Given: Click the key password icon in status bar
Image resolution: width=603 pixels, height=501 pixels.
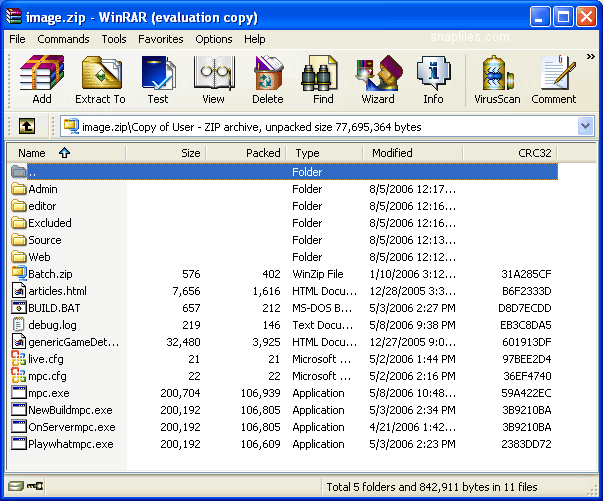Looking at the screenshot, I should pyautogui.click(x=35, y=486).
